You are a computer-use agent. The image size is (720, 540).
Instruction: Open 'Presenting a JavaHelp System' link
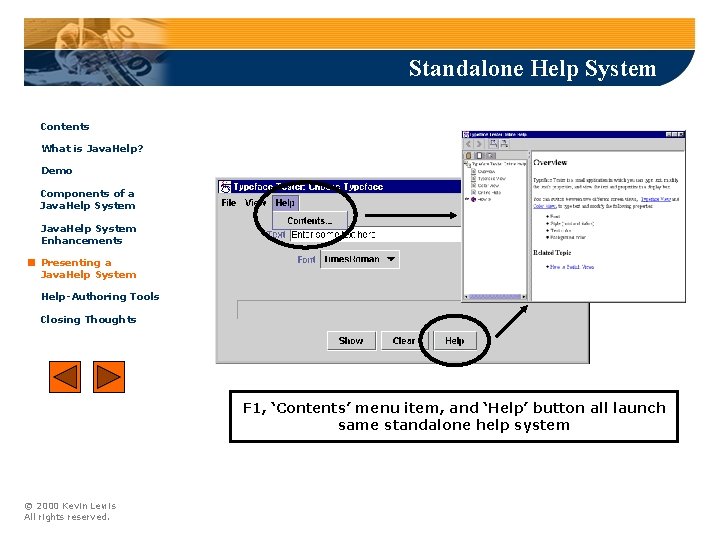(x=88, y=269)
